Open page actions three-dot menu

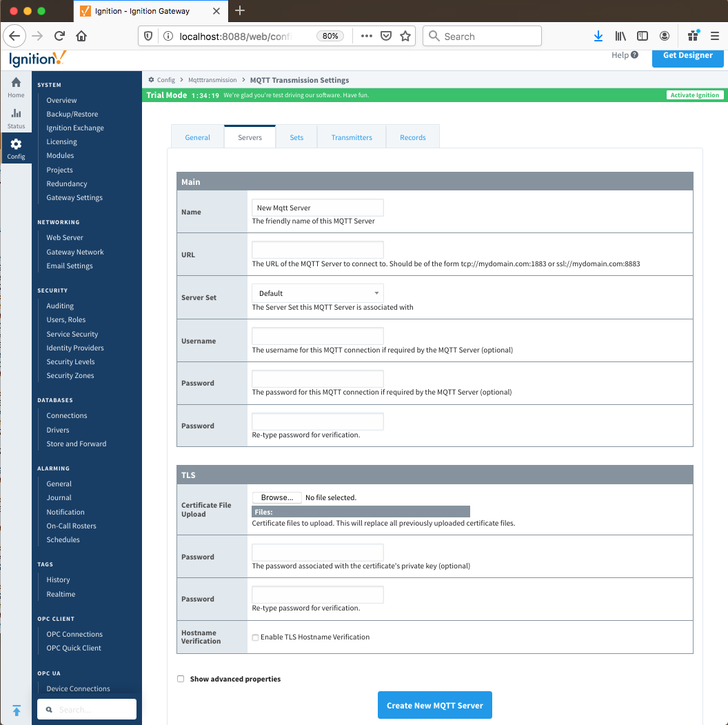pos(366,36)
